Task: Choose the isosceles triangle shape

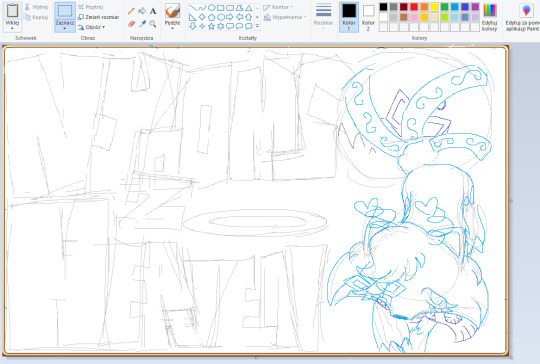Action: click(249, 8)
